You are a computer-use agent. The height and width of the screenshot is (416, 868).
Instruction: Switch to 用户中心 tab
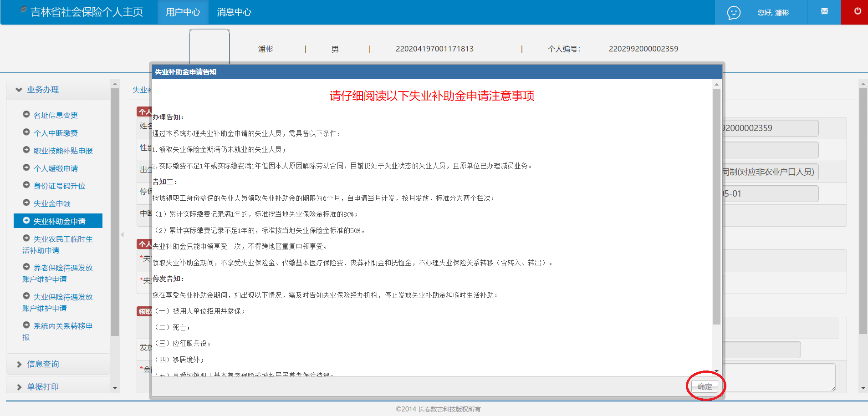pyautogui.click(x=183, y=12)
